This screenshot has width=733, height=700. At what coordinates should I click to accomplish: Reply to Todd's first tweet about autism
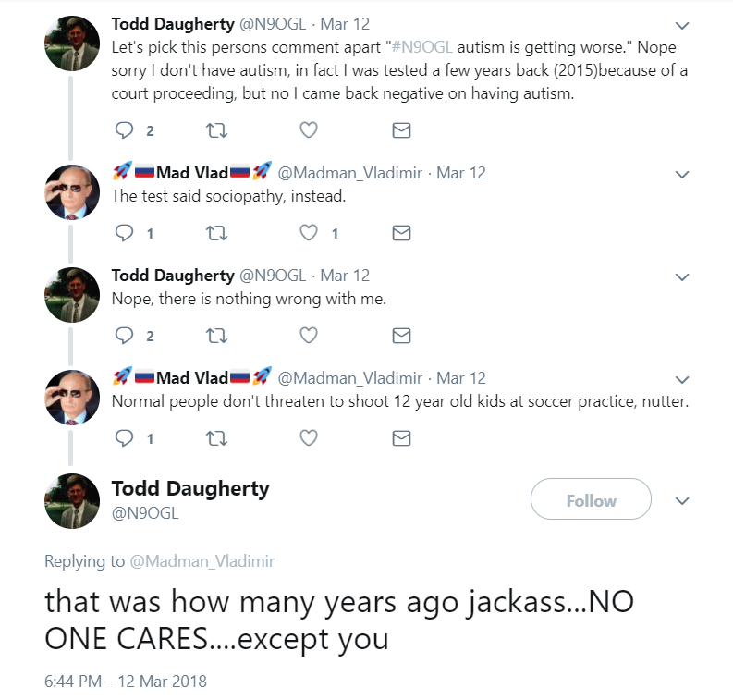click(124, 130)
